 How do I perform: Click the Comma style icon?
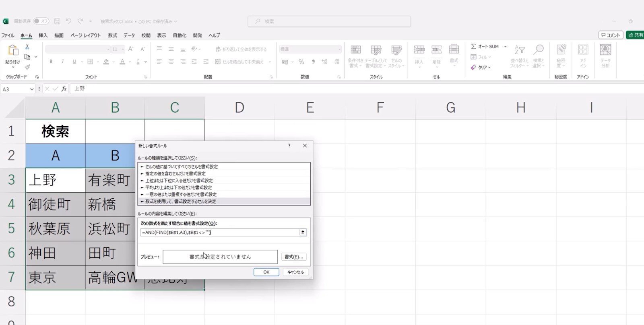[x=313, y=62]
